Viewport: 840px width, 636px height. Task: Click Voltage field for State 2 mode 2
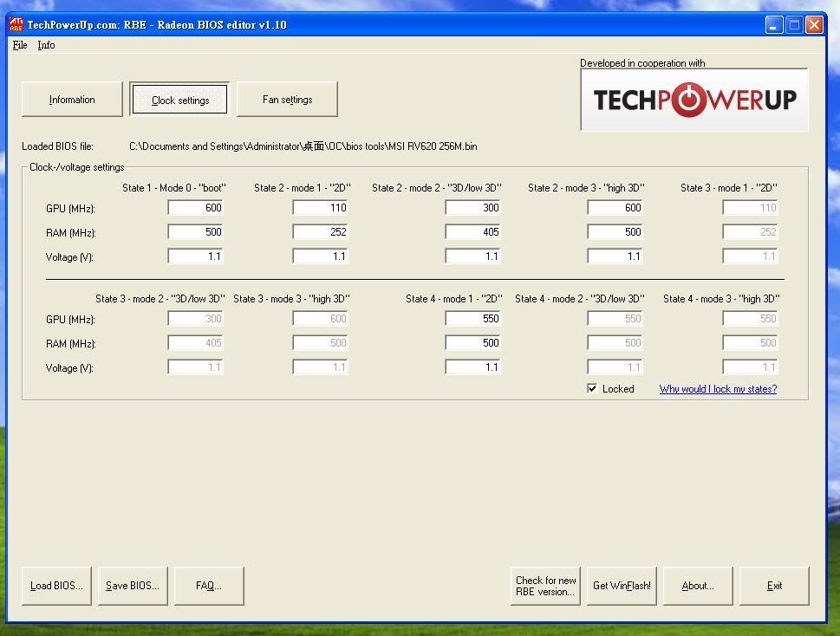coord(473,256)
